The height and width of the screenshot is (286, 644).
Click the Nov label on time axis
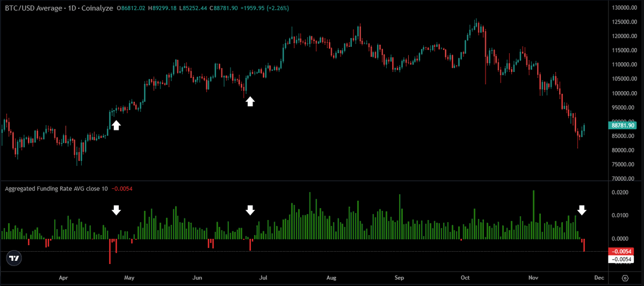point(533,278)
